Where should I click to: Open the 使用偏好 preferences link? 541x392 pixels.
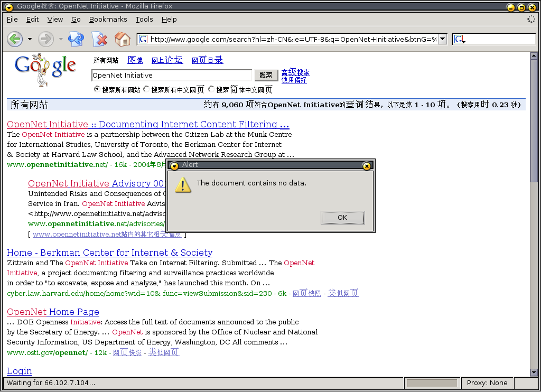click(x=294, y=80)
